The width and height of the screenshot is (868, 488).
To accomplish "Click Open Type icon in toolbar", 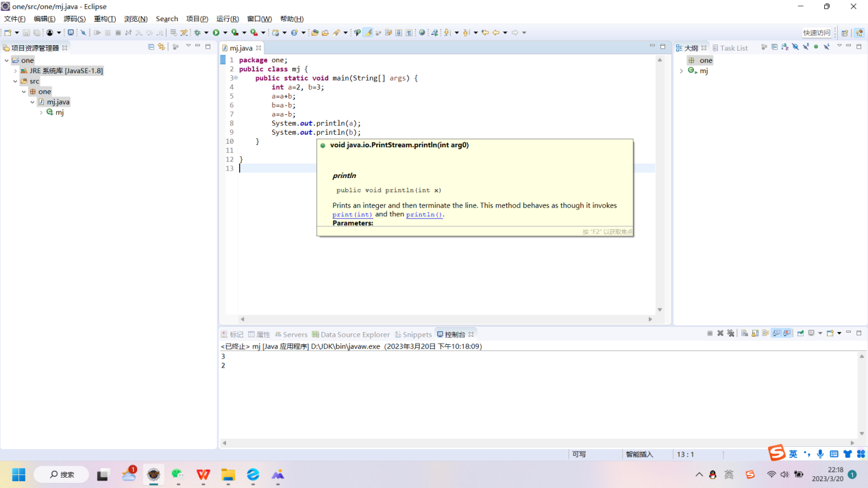I will [x=314, y=32].
